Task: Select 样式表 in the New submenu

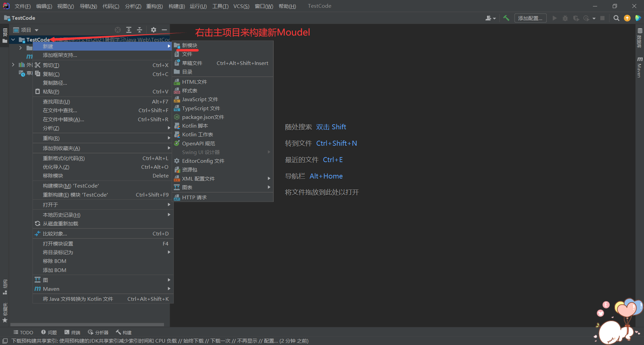Action: (223, 90)
